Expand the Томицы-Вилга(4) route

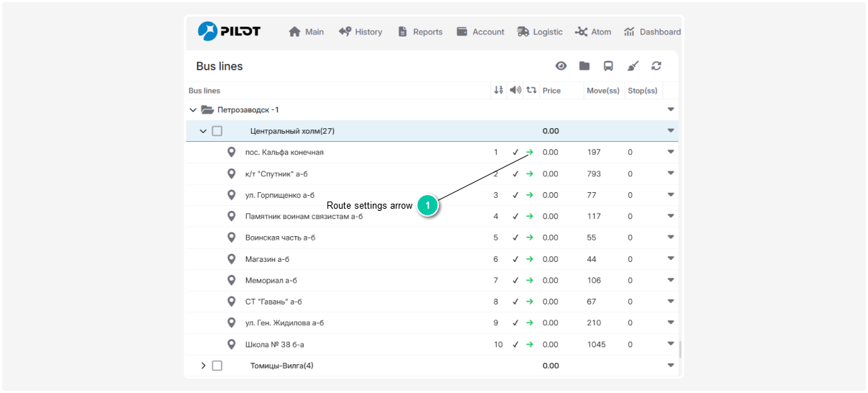coord(204,366)
